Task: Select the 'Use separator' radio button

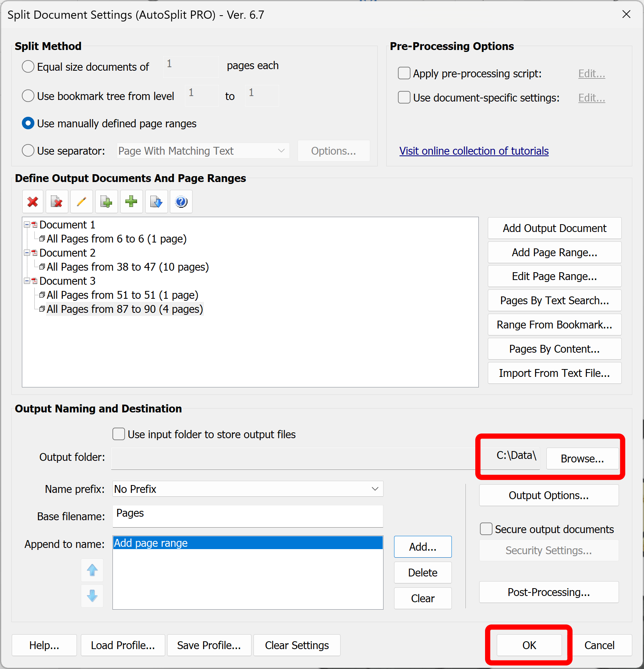Action: (x=28, y=150)
